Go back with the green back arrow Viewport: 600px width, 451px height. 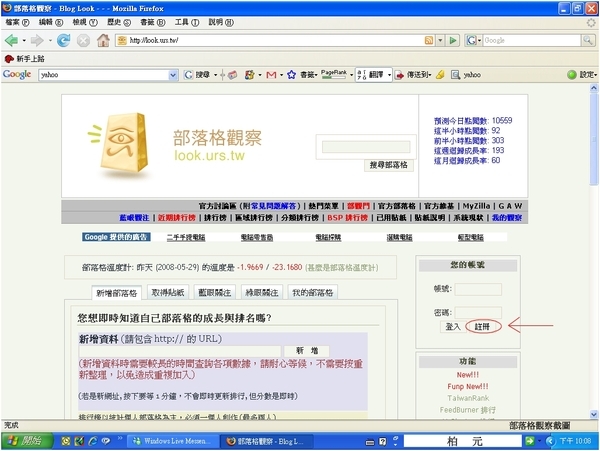(11, 40)
